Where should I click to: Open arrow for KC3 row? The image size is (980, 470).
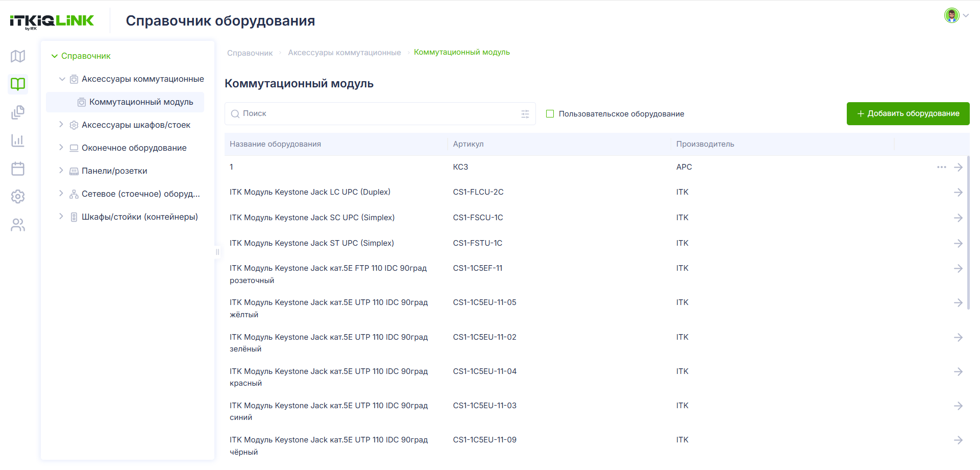coord(959,167)
